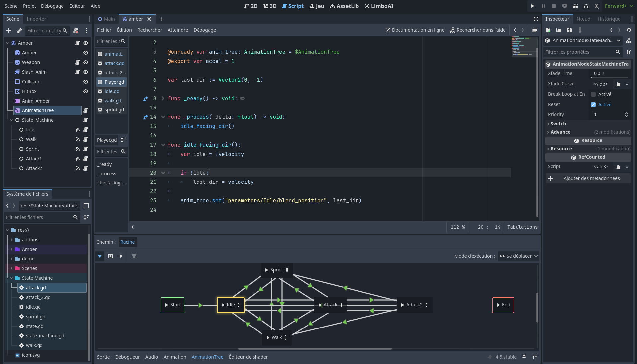The height and width of the screenshot is (364, 637).
Task: Select the connect nodes arrow tool
Action: pos(121,256)
